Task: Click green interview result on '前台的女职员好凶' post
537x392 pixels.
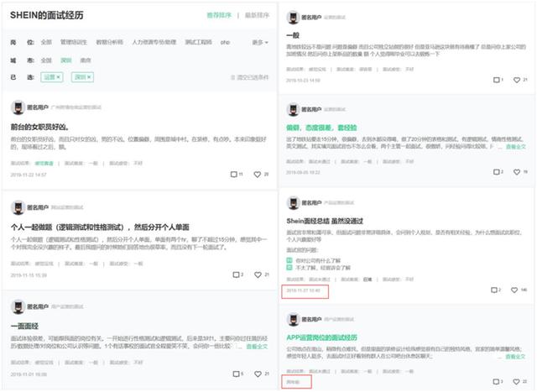Action: [x=44, y=163]
